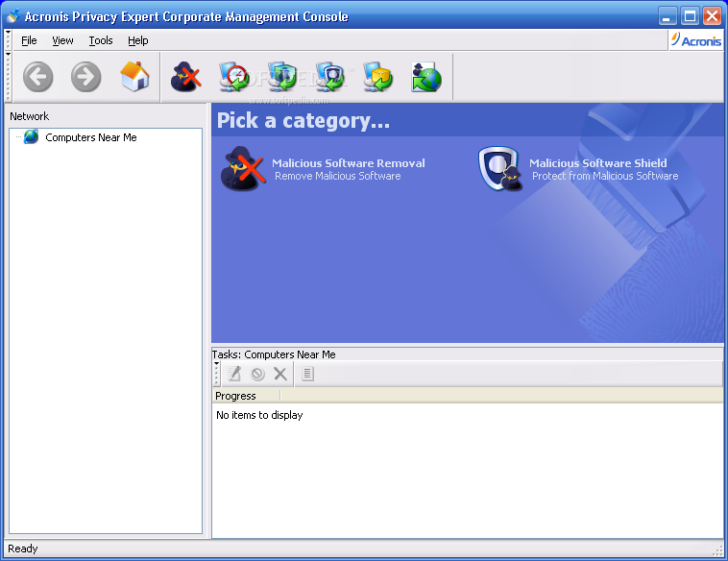Select Computers Near Me tree item

click(91, 137)
